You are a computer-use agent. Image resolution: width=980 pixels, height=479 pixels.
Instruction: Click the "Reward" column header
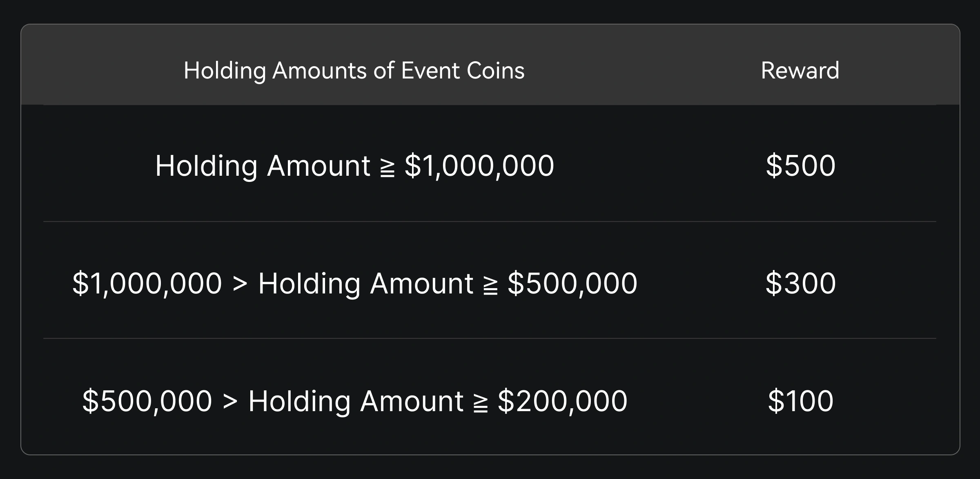point(800,70)
